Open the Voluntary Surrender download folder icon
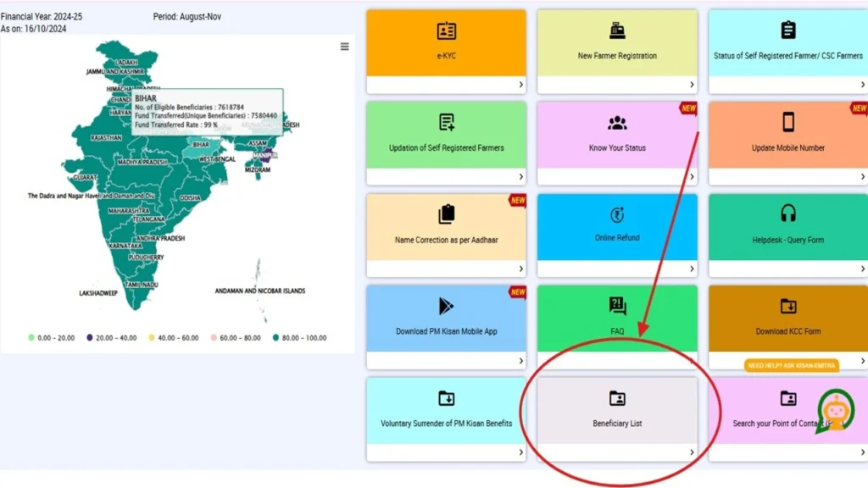The image size is (868, 488). point(446,398)
